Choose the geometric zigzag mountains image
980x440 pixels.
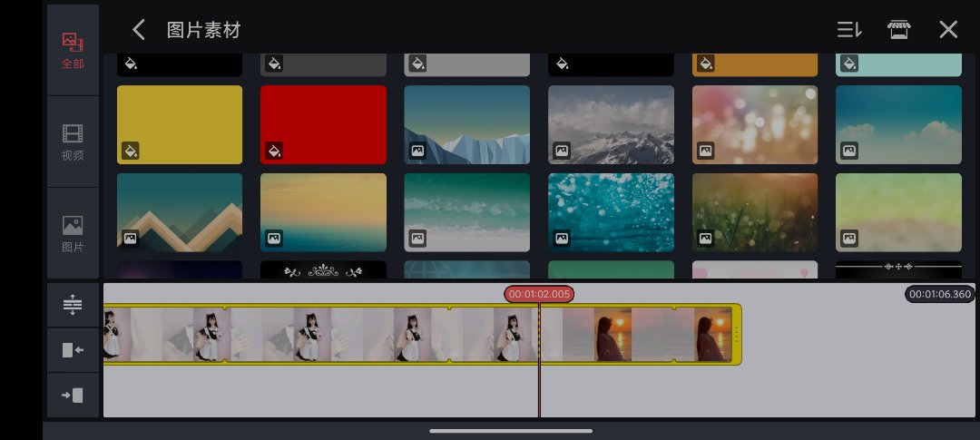point(180,212)
